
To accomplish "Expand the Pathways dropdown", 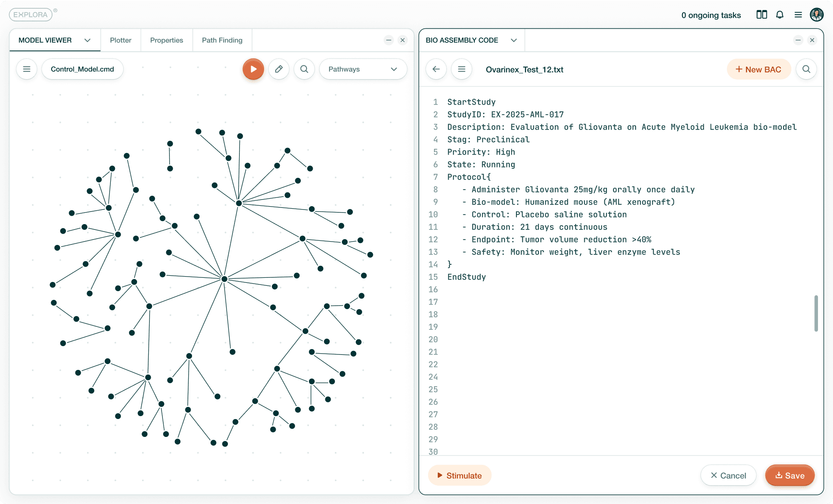I will pos(363,69).
